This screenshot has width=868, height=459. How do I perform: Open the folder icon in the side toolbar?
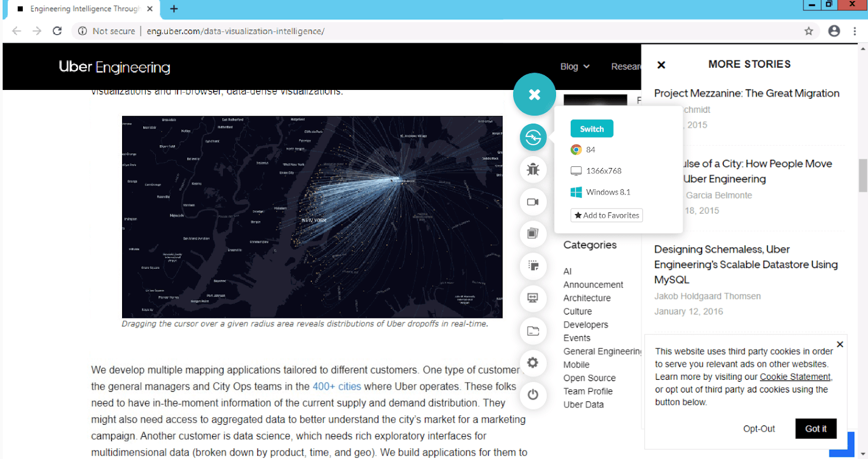click(x=533, y=331)
